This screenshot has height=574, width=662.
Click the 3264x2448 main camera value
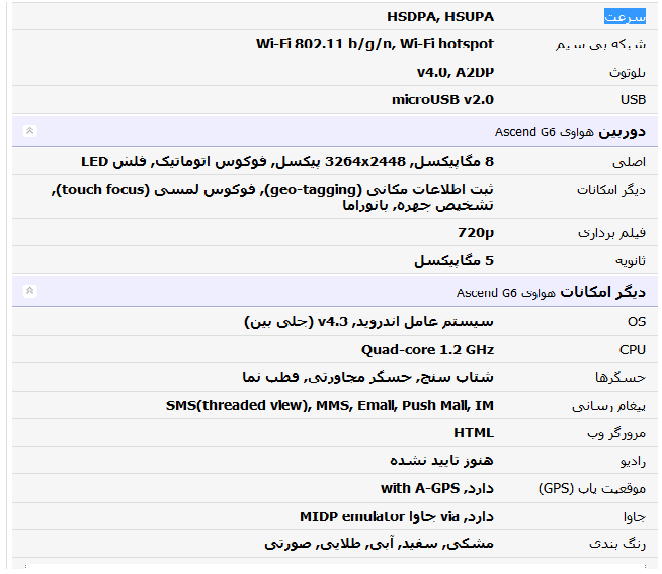pos(288,162)
